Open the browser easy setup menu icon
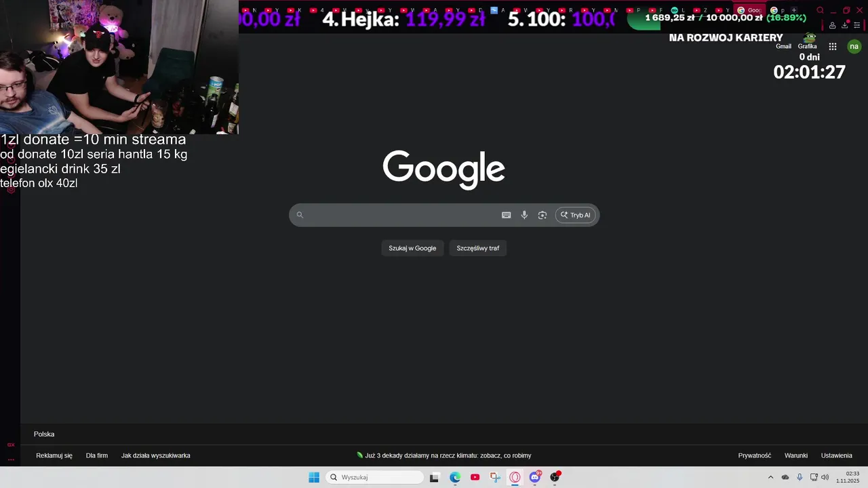868x488 pixels. point(857,26)
